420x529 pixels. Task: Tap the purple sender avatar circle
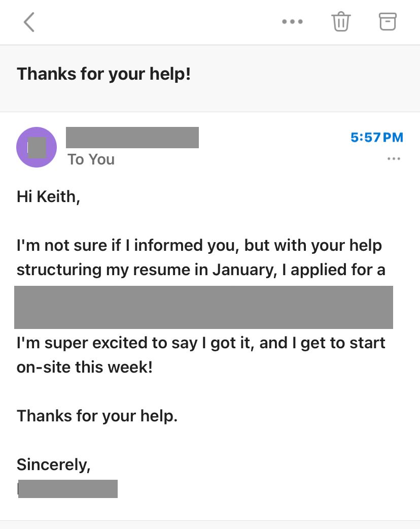tap(37, 147)
